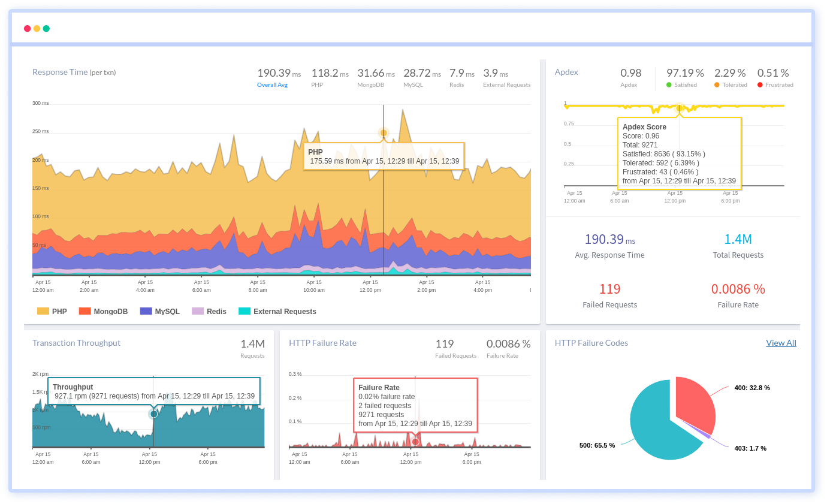Click the highlighted marker on the Apdex chart

coord(680,108)
